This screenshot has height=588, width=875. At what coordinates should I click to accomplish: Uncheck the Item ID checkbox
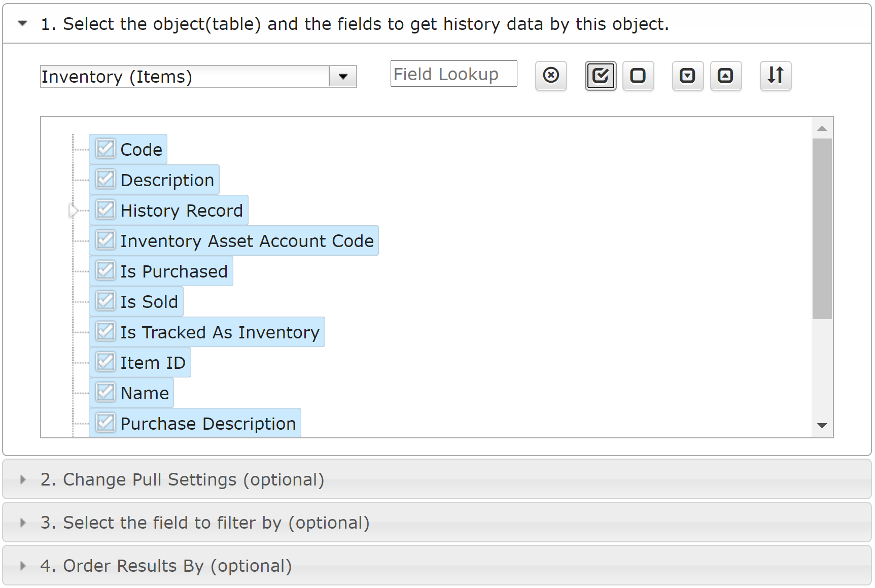[106, 362]
